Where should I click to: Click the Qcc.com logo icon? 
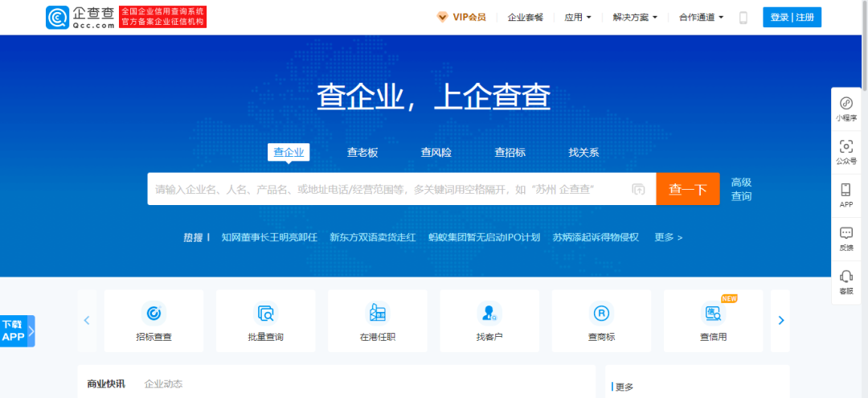[58, 17]
